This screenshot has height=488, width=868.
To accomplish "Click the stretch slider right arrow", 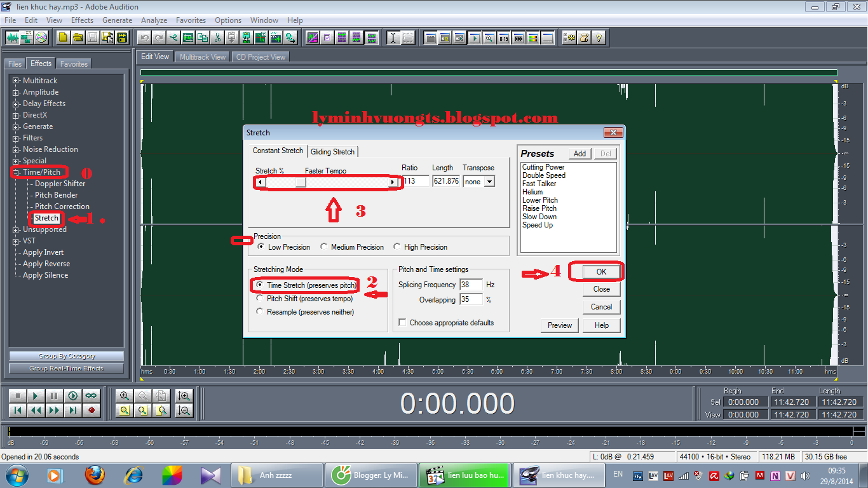I will [x=393, y=182].
